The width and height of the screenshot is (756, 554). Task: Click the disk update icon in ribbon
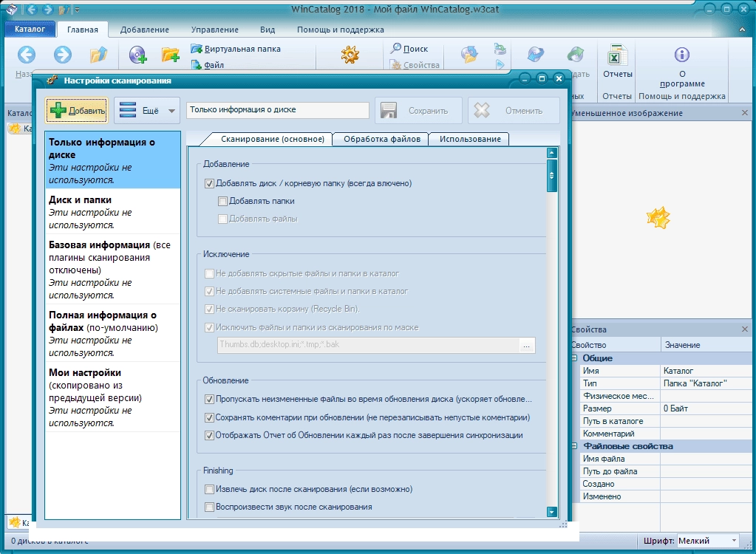[469, 55]
